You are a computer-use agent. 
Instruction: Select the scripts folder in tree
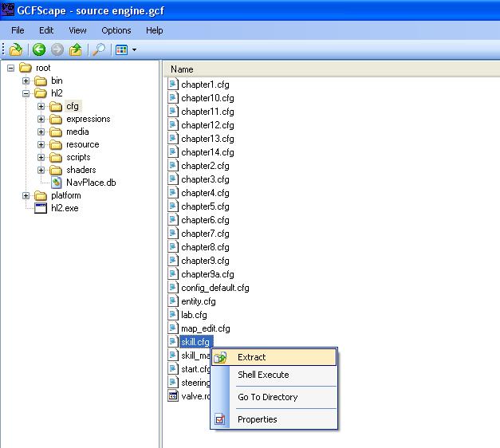(x=78, y=157)
